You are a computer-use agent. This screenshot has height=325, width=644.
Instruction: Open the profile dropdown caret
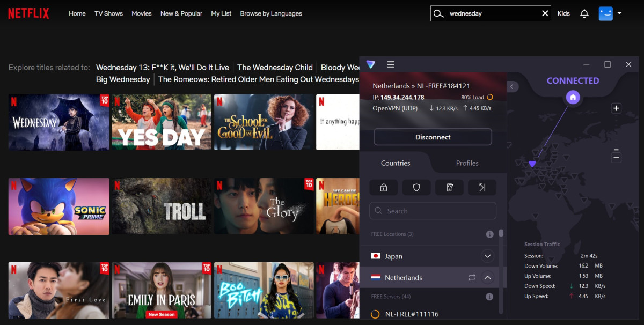click(x=619, y=13)
